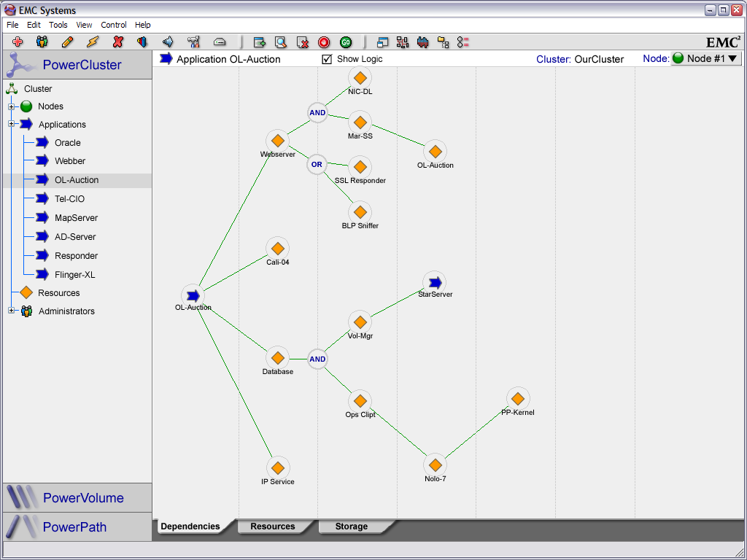
Task: Select Tel-CIO in the applications tree
Action: (69, 198)
